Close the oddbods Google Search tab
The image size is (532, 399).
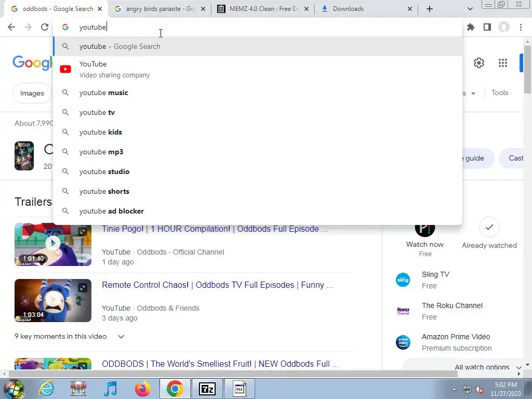(x=100, y=9)
